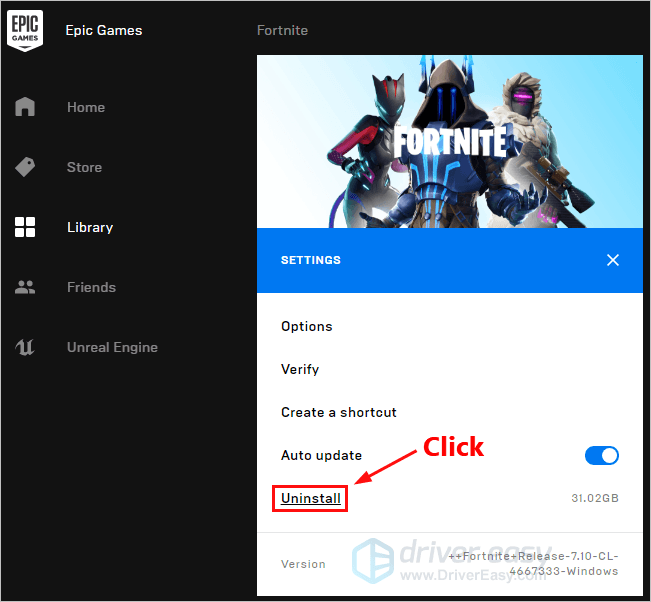
Task: Click the Version label
Action: tap(303, 564)
